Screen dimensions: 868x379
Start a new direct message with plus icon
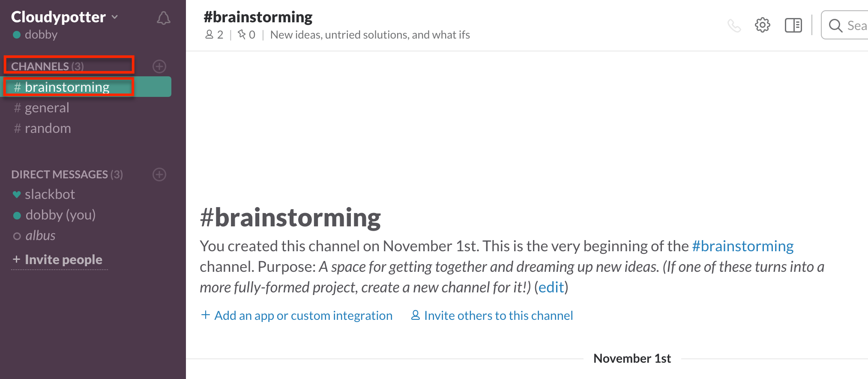[x=159, y=174]
